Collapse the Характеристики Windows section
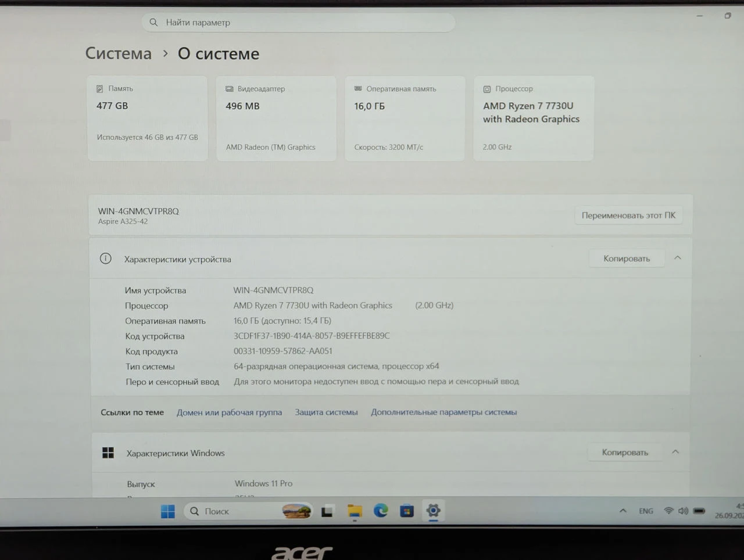This screenshot has width=744, height=560. 675,452
